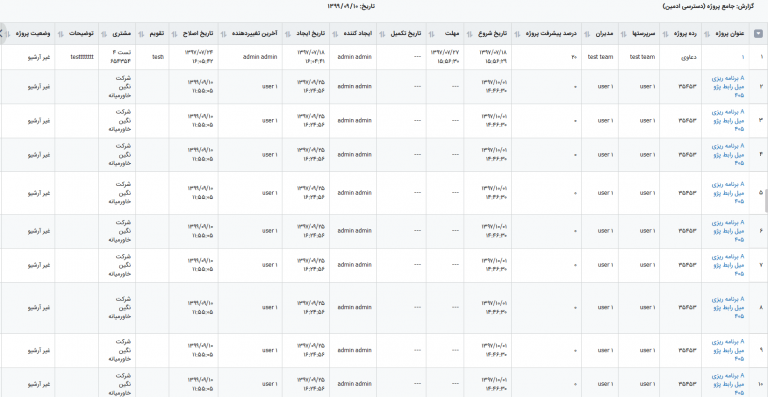Click the vertical scrollbar handle at right edge
Viewport: 768px width, 397px height.
(766, 201)
